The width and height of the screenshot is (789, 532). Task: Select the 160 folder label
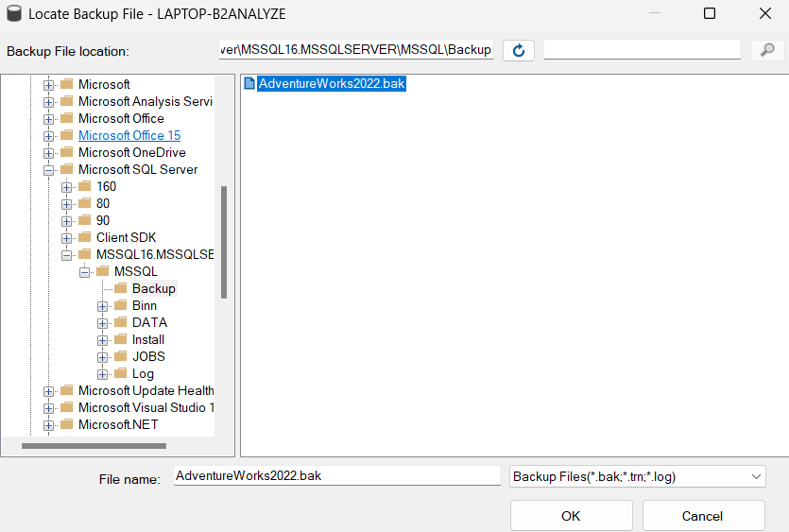click(x=106, y=186)
